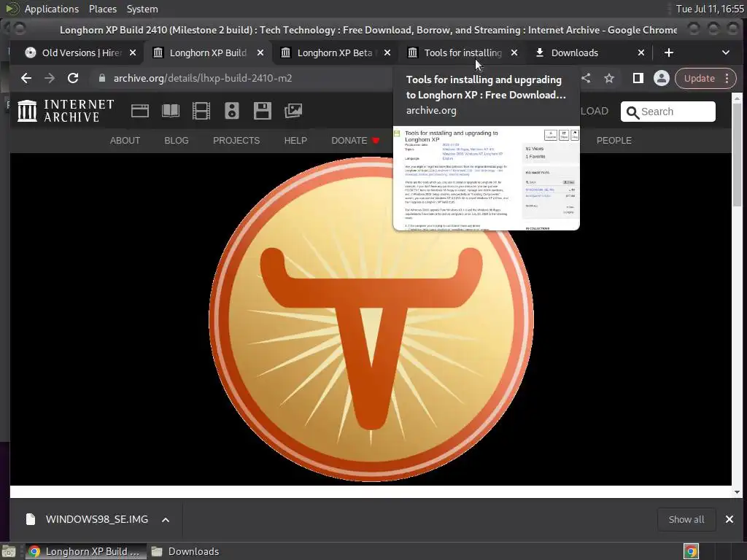This screenshot has height=560, width=747.
Task: Open Internet Archive home logo
Action: pos(66,111)
